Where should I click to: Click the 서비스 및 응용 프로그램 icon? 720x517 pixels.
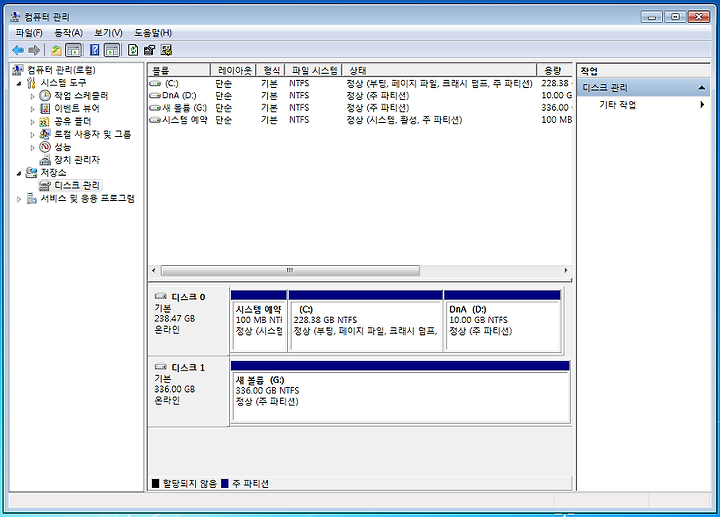tap(32, 198)
